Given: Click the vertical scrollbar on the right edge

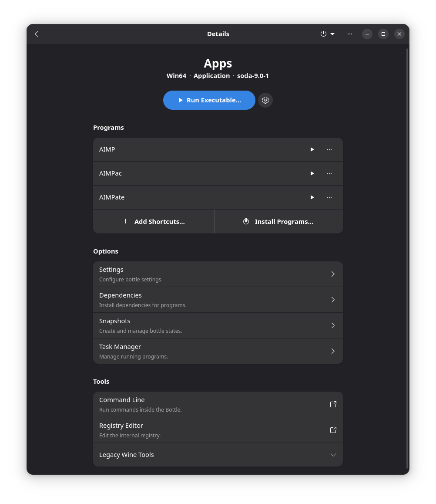Looking at the screenshot, I should click(407, 259).
